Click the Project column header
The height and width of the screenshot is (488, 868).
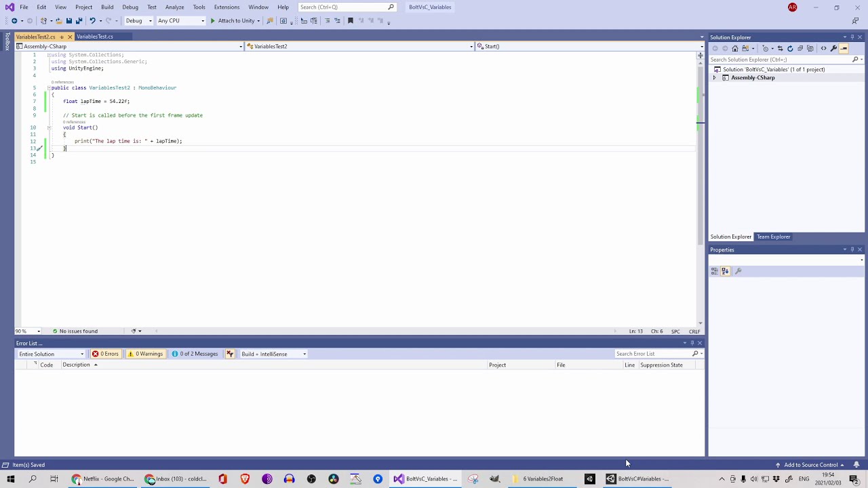pyautogui.click(x=497, y=365)
